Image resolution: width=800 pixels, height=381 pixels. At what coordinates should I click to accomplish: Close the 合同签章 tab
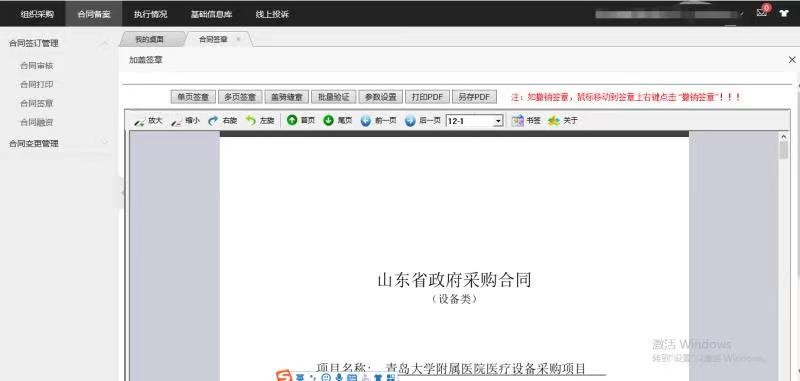point(238,39)
